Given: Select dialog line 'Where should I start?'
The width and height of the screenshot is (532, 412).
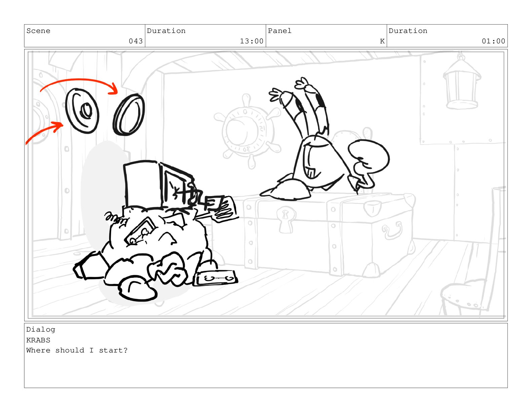Looking at the screenshot, I should click(77, 350).
